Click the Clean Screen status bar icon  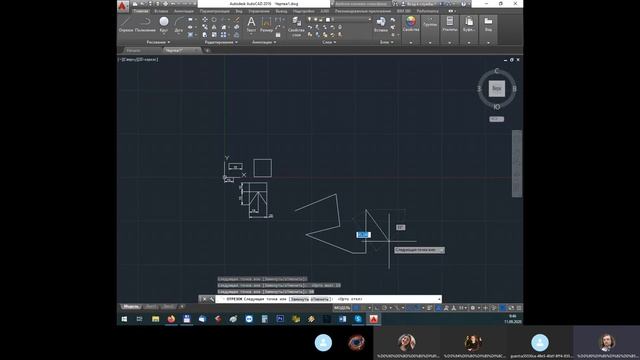[x=511, y=308]
